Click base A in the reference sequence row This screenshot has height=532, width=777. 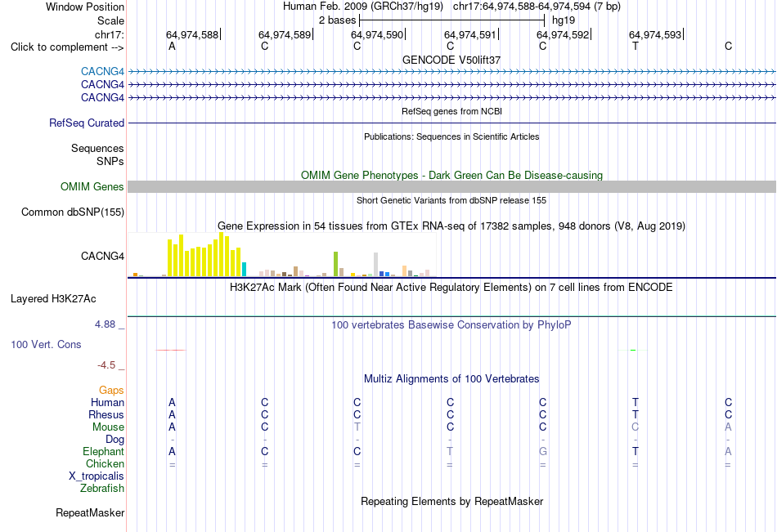click(172, 46)
